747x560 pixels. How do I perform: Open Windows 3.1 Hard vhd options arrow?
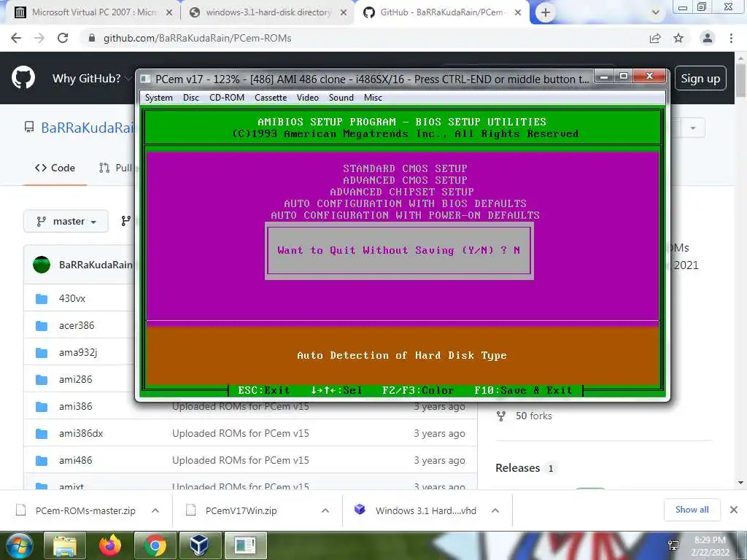495,510
